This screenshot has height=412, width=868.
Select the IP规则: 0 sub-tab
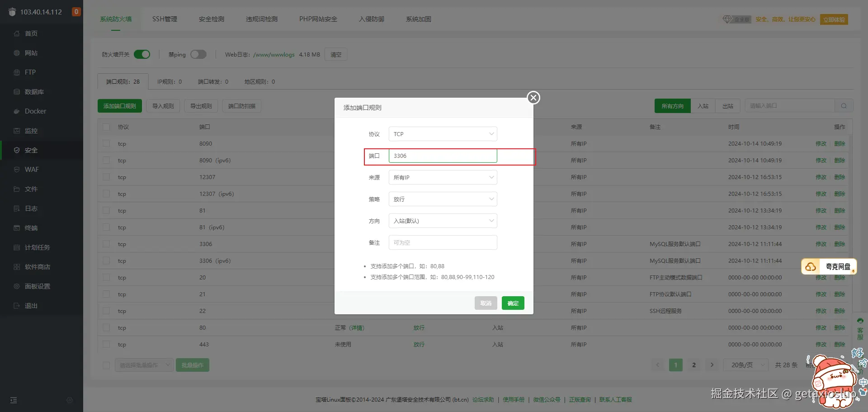point(170,82)
